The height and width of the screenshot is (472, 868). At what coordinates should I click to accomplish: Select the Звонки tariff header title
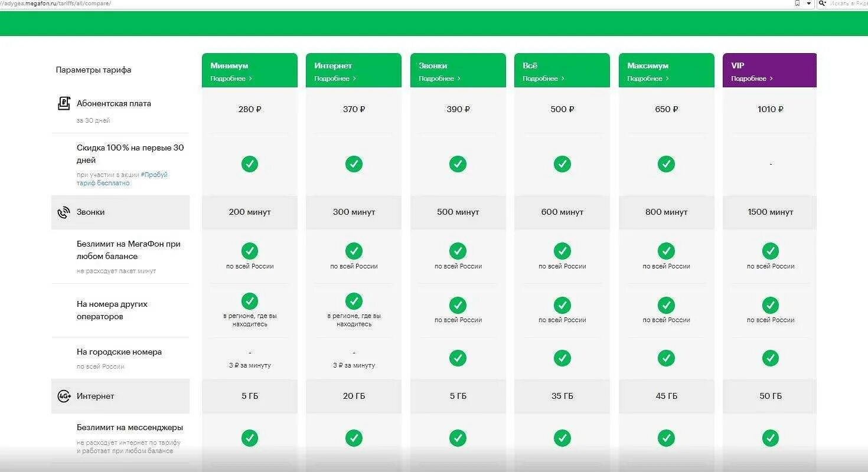[433, 65]
